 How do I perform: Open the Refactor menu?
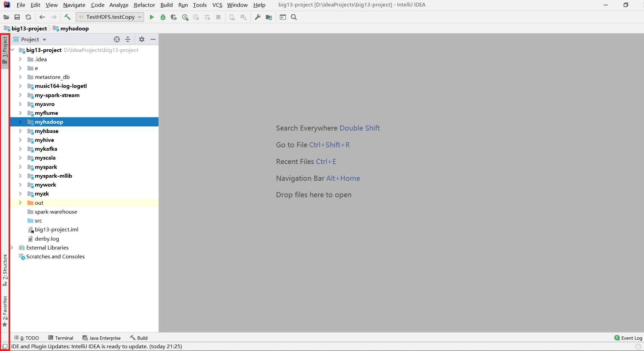144,5
